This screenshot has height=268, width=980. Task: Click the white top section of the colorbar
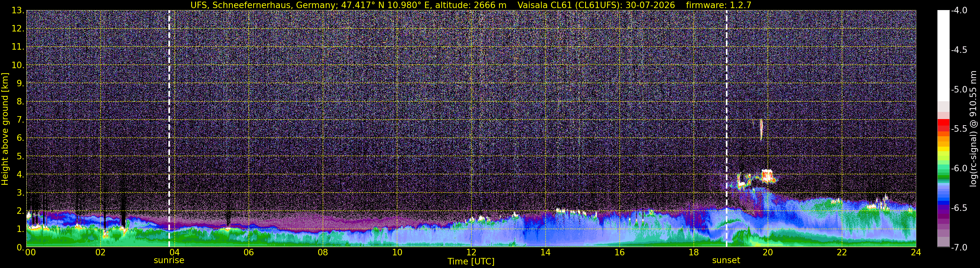click(x=944, y=55)
